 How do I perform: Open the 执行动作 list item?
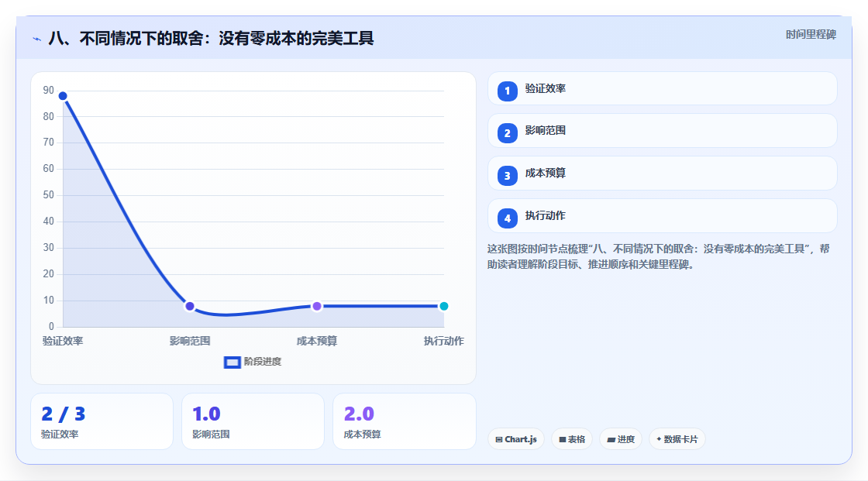(662, 216)
